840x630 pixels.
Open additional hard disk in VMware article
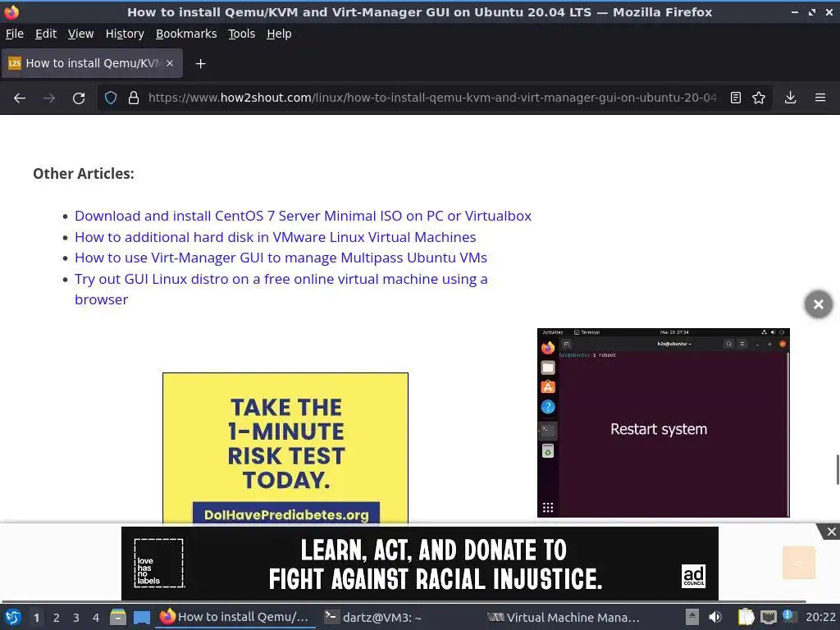275,237
